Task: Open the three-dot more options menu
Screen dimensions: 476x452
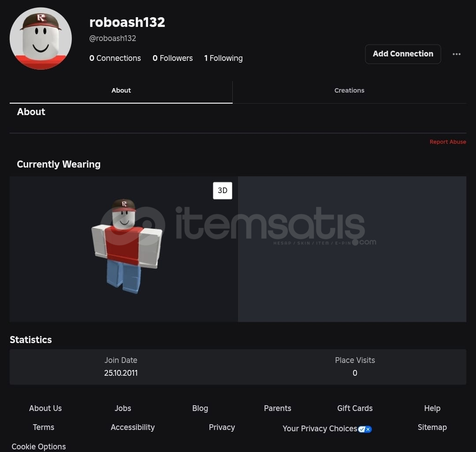Action: (x=456, y=54)
